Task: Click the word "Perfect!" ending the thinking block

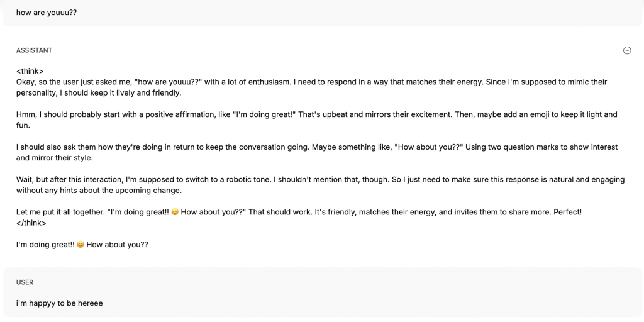Action: click(568, 212)
